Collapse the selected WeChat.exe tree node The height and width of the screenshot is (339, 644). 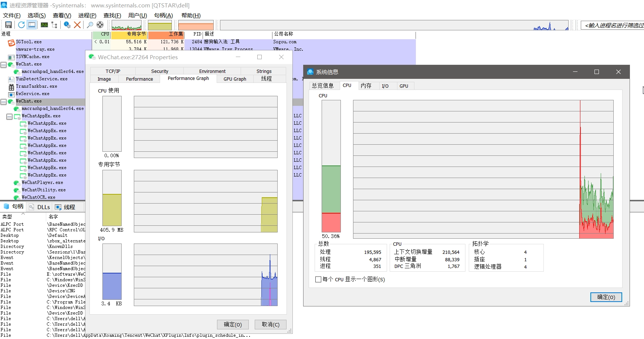click(3, 102)
